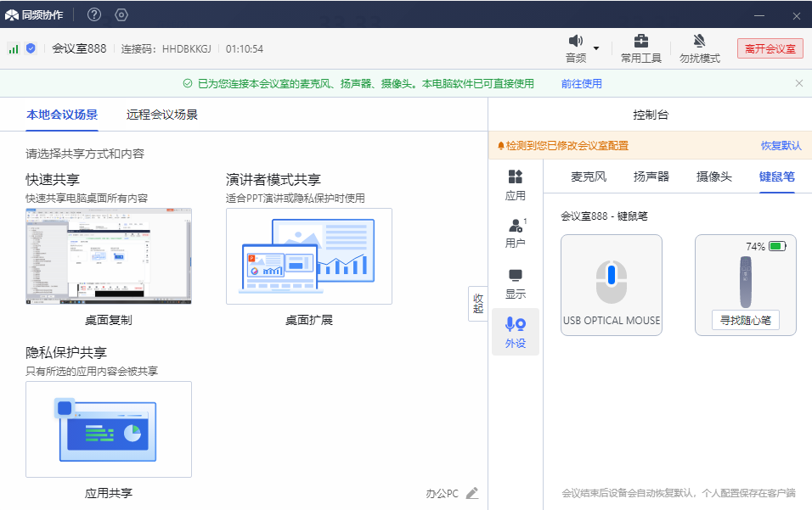
Task: Open 用户 panel in console sidebar
Action: tap(516, 233)
